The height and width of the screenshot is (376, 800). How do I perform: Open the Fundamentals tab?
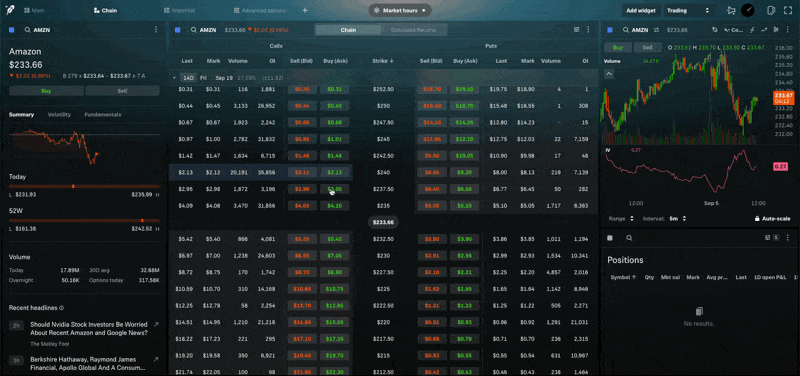pyautogui.click(x=103, y=115)
